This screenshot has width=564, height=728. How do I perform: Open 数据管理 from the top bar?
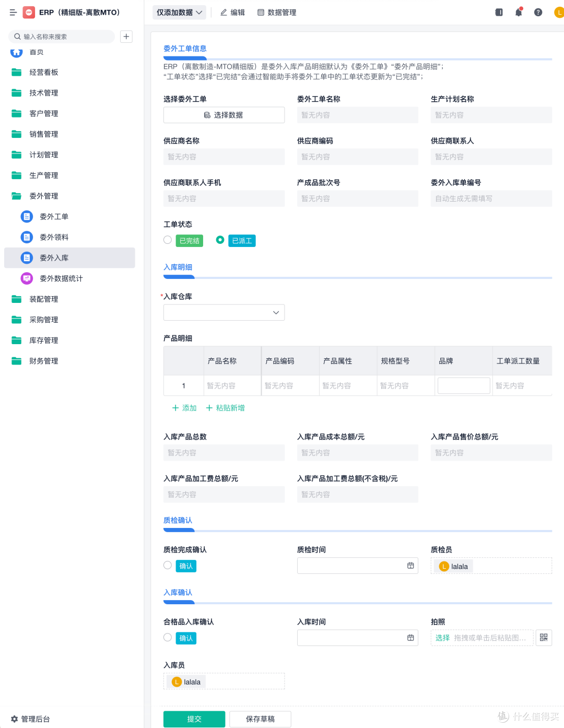pyautogui.click(x=277, y=13)
